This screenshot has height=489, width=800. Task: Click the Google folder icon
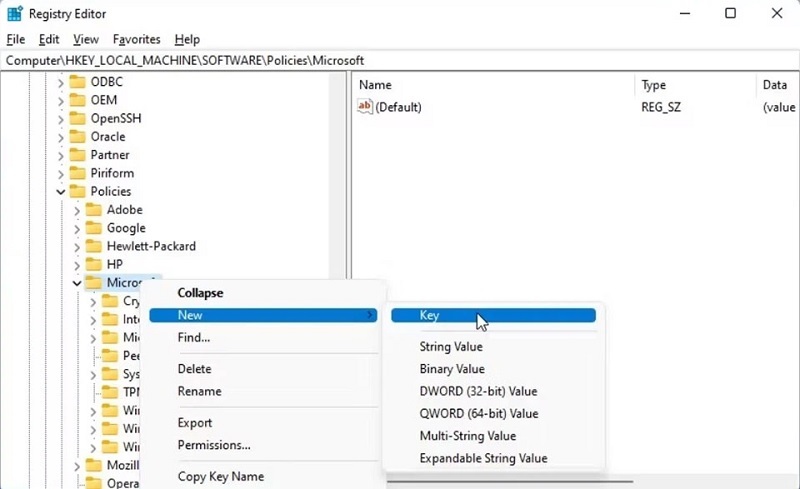coord(94,228)
